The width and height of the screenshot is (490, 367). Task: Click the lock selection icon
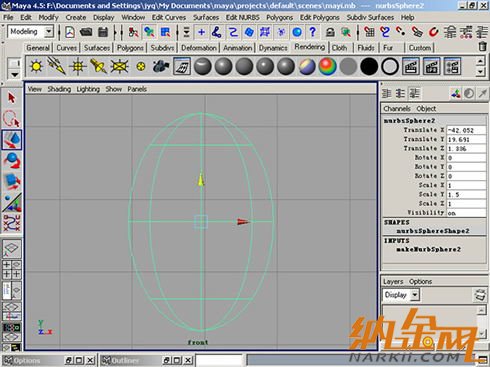(330, 32)
